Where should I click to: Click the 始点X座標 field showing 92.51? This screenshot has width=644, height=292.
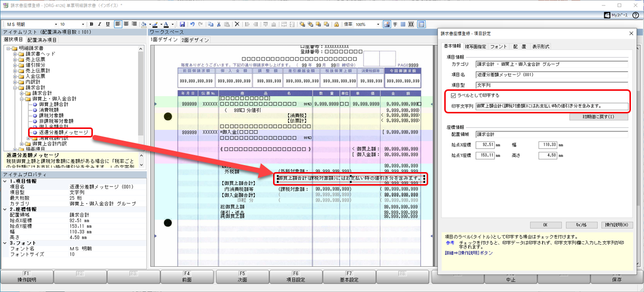[484, 145]
